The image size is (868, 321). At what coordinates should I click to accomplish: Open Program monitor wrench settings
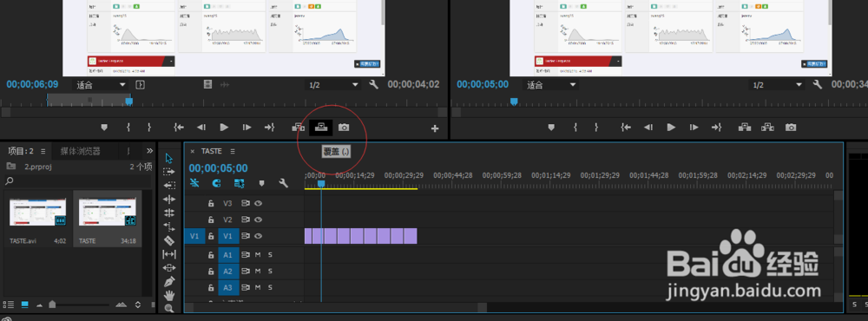pos(817,85)
